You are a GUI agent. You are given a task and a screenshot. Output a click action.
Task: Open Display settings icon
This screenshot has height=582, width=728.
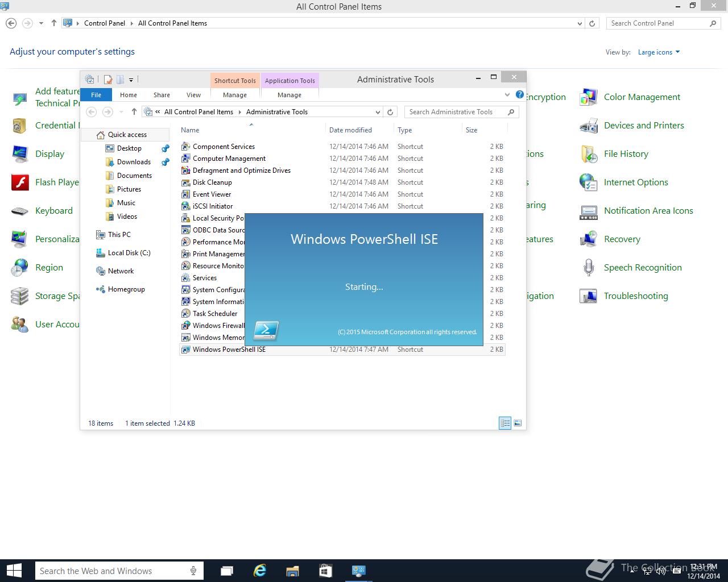tap(19, 154)
